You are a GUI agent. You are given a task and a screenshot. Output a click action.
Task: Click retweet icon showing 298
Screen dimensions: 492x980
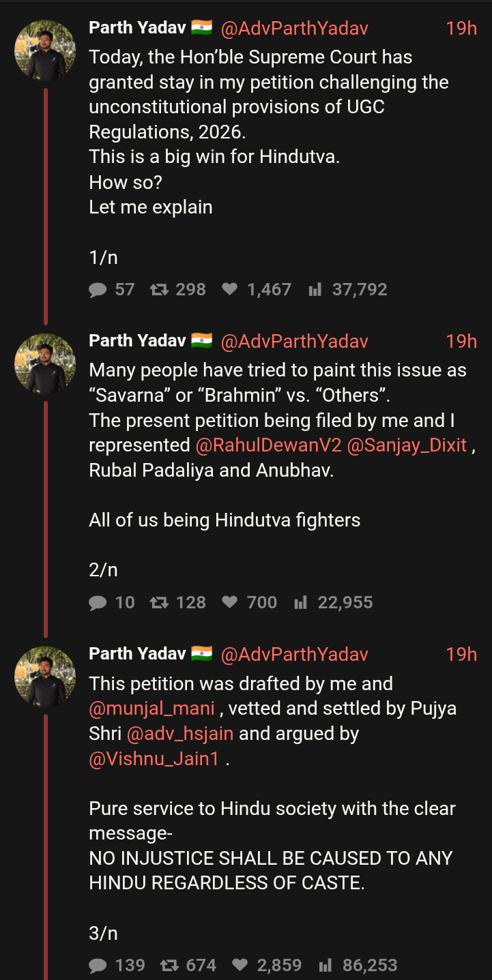click(x=159, y=290)
